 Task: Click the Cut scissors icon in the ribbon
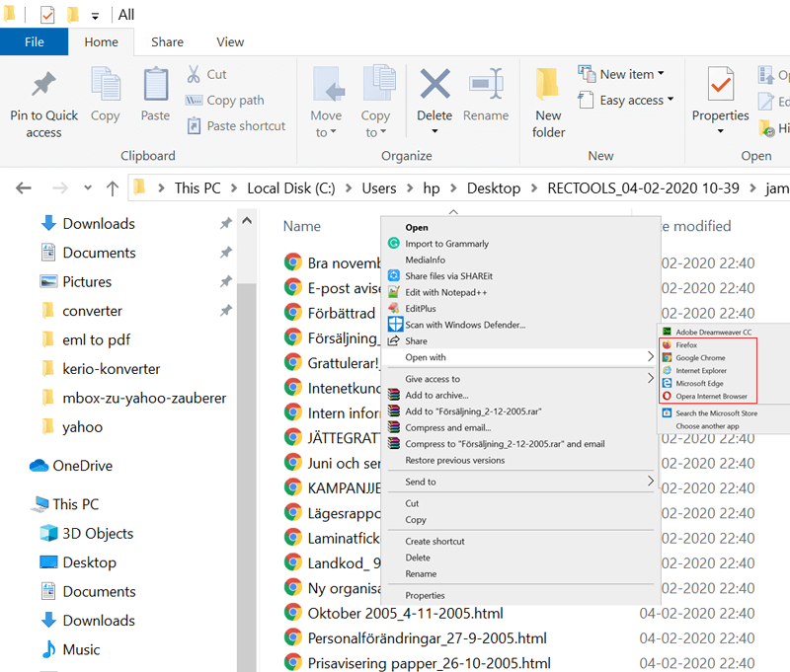[195, 74]
